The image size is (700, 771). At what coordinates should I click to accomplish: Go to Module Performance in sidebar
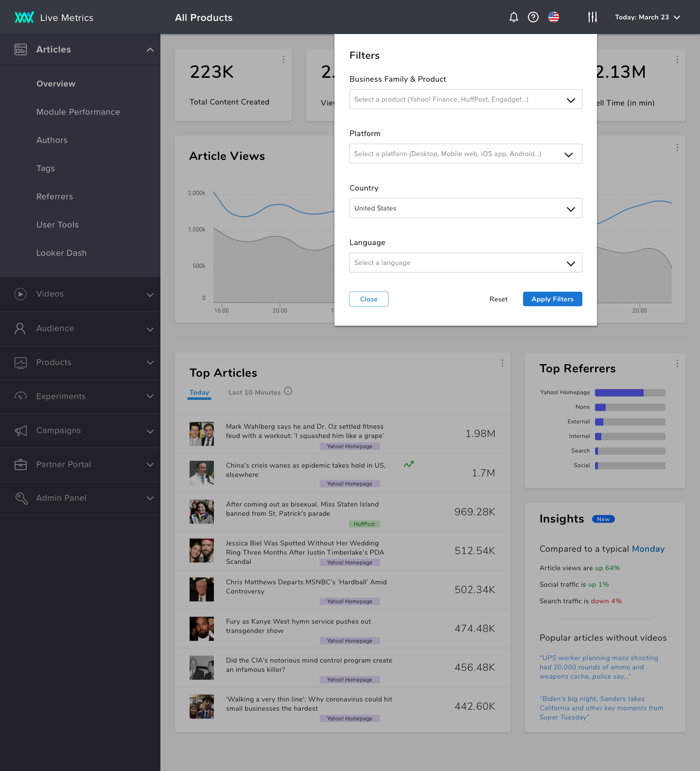coord(78,112)
